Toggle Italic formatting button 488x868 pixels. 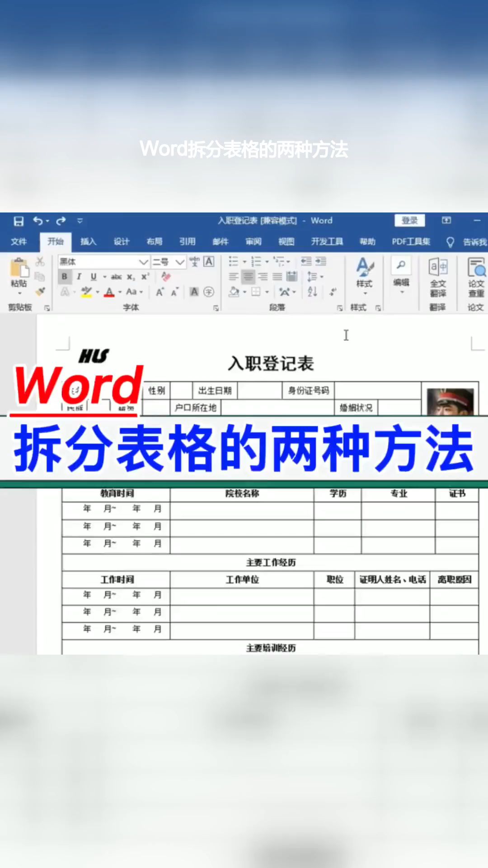(x=79, y=276)
